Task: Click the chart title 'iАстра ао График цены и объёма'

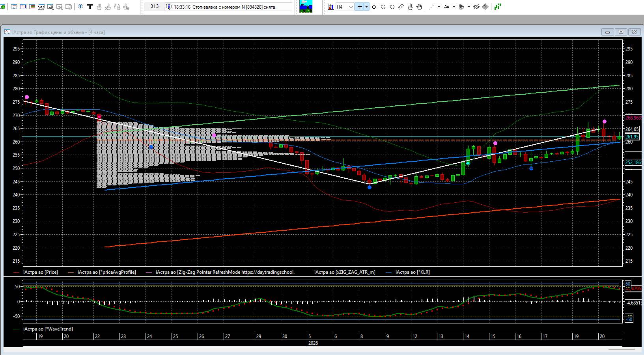Action: tap(48, 32)
